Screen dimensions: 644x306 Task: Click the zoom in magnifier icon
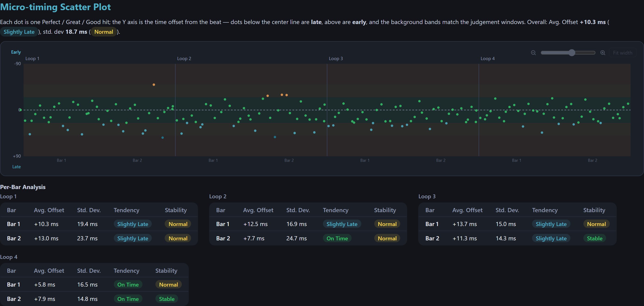603,53
